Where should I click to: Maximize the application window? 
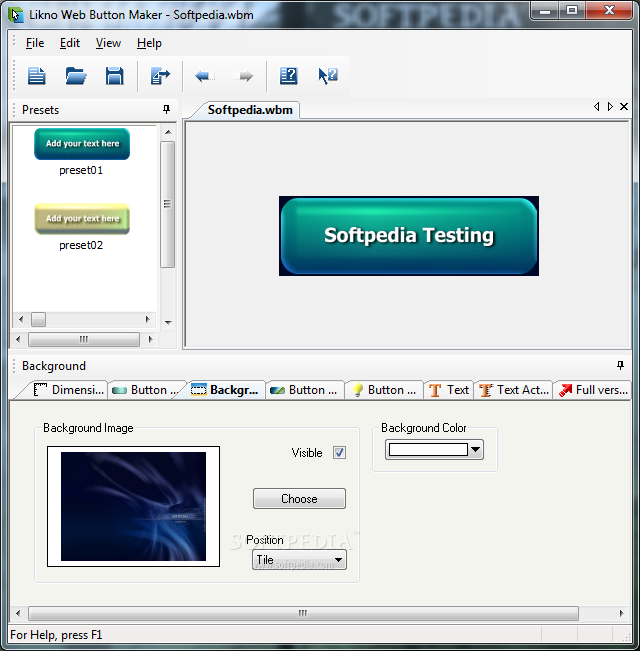[572, 10]
